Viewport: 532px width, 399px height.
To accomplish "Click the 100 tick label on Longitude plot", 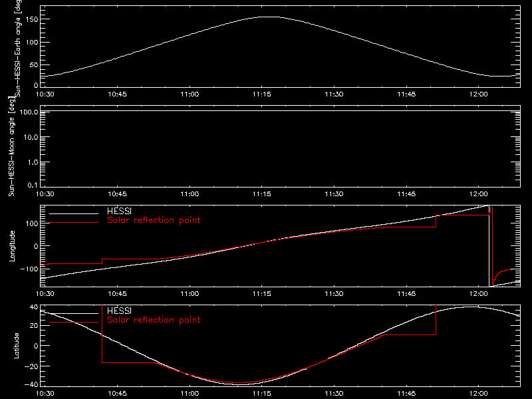I will (33, 223).
